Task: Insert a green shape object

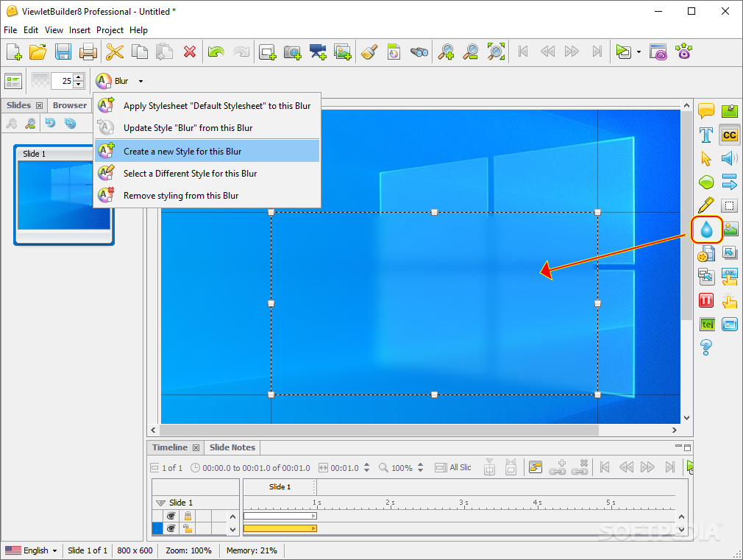Action: pyautogui.click(x=706, y=182)
